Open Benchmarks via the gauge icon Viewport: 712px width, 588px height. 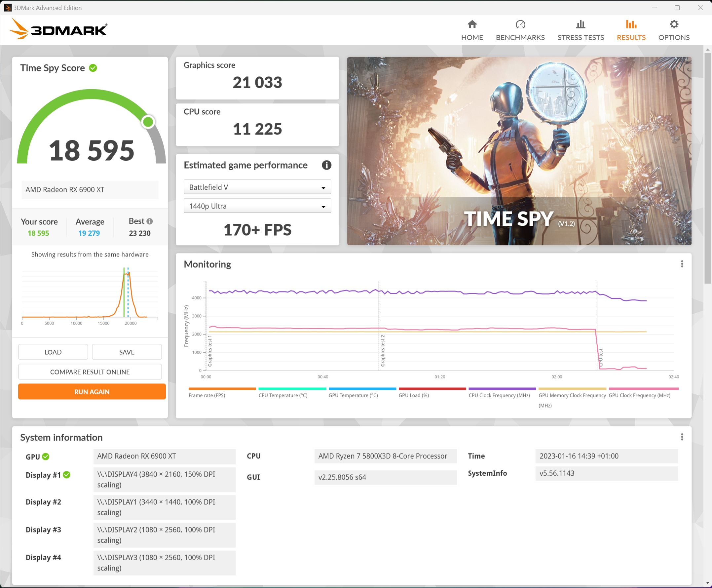[x=520, y=24]
